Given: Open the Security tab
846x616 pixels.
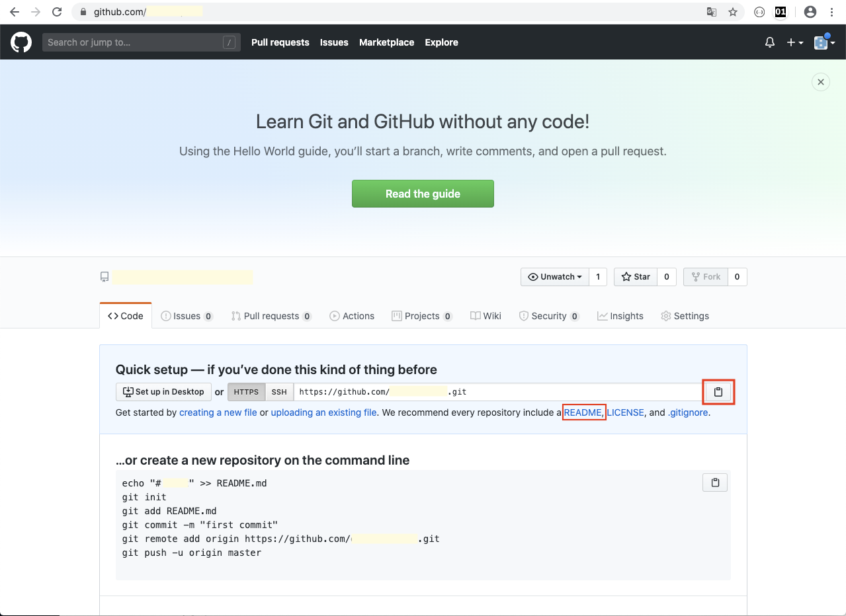Looking at the screenshot, I should click(549, 316).
